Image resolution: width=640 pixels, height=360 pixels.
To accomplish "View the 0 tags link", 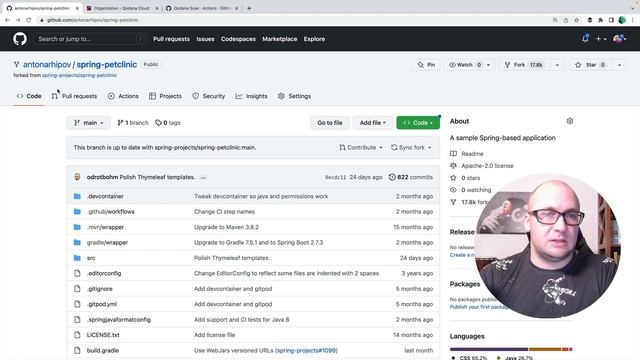I will point(168,122).
